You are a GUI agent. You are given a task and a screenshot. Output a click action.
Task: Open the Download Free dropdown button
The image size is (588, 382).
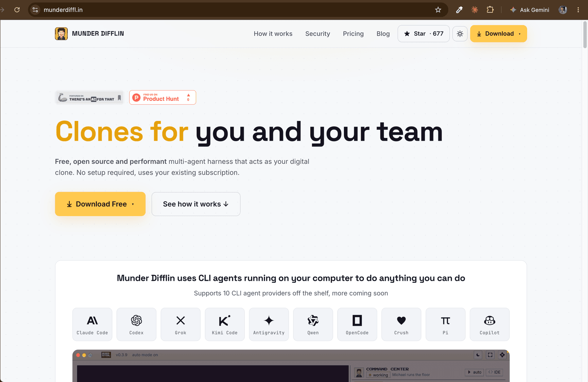(x=100, y=204)
